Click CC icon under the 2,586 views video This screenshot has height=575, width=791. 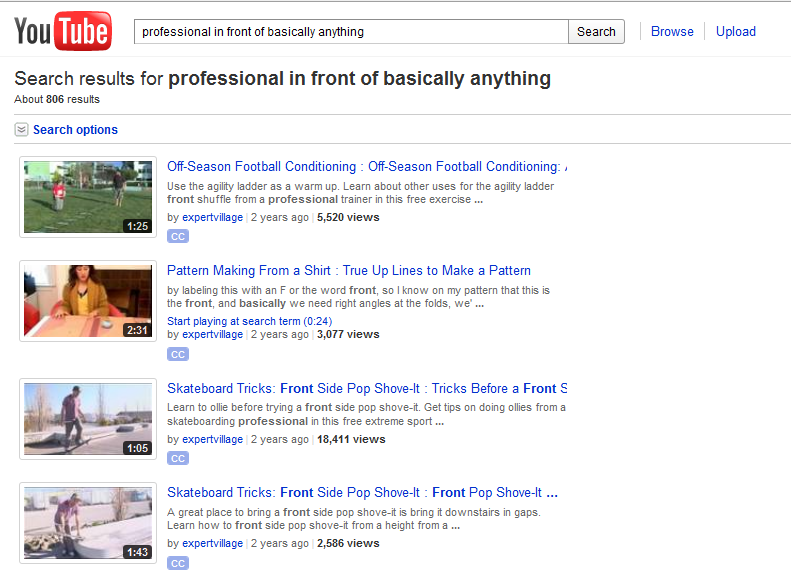tap(178, 563)
